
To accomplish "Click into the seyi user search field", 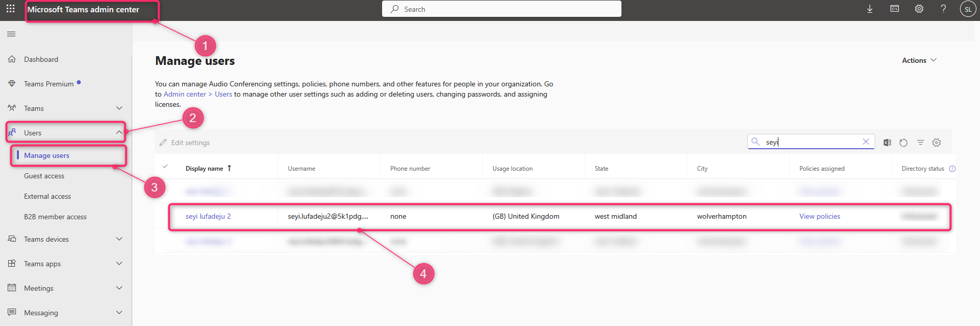I will (811, 142).
